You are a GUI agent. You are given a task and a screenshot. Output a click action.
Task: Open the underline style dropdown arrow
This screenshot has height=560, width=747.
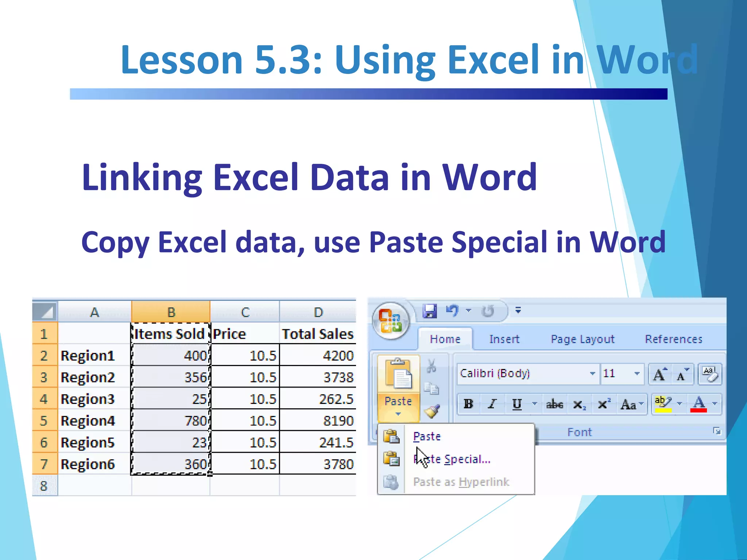click(x=535, y=404)
